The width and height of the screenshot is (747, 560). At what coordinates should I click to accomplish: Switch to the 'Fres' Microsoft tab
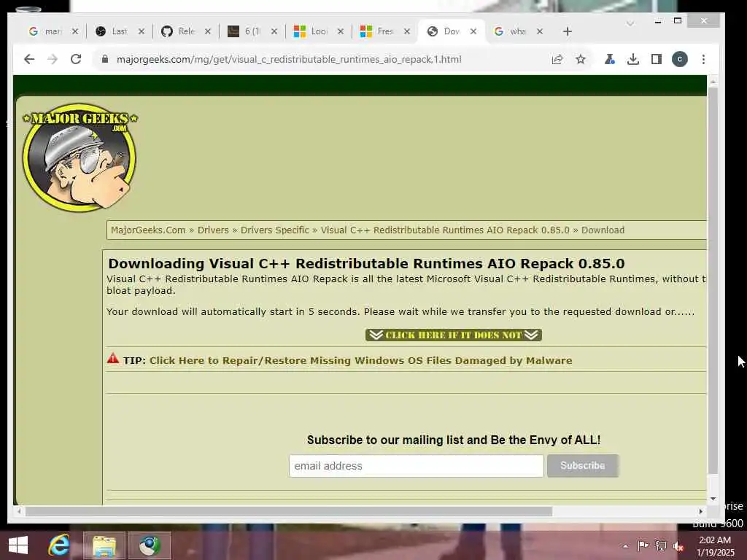379,31
